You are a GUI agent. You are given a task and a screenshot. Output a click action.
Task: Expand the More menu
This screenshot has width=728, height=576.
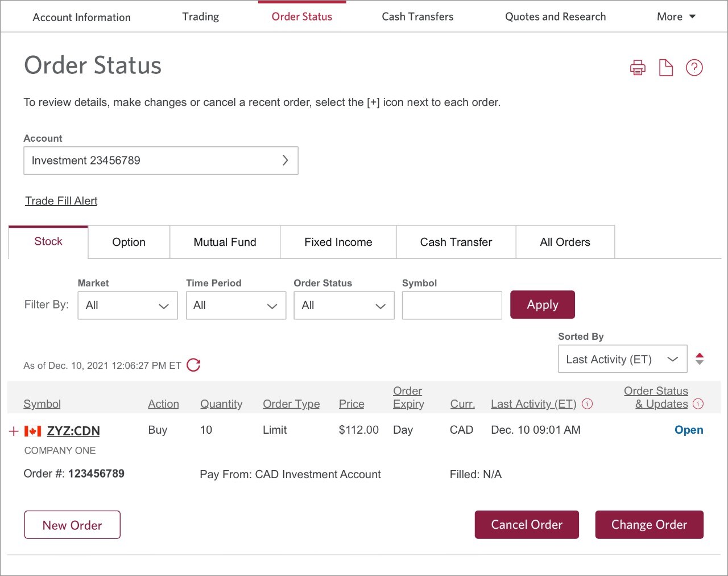pyautogui.click(x=676, y=17)
